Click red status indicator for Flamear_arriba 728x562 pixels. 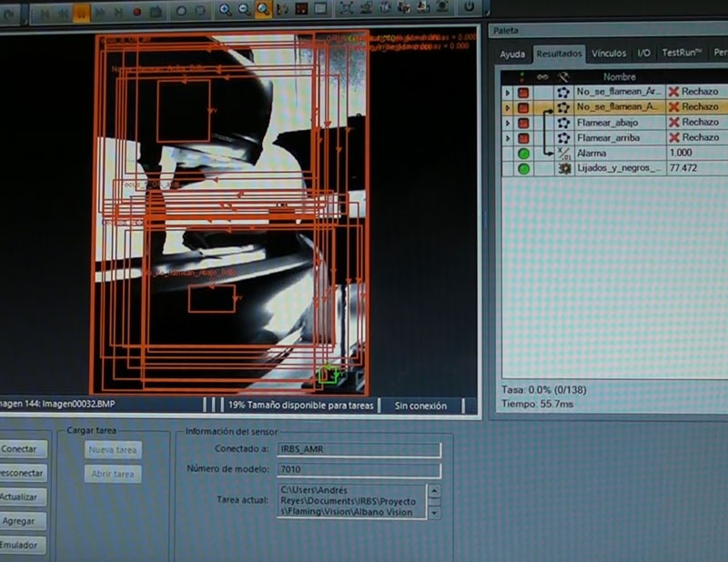pos(524,138)
